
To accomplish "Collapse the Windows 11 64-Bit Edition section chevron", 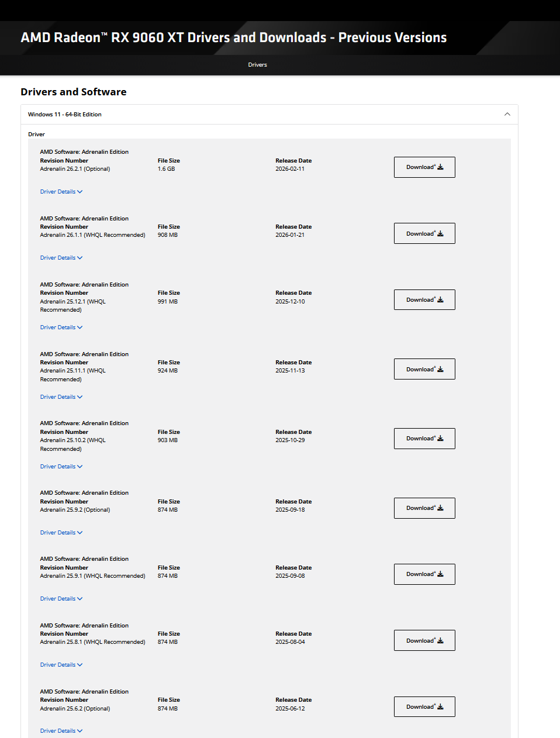I will pyautogui.click(x=507, y=115).
